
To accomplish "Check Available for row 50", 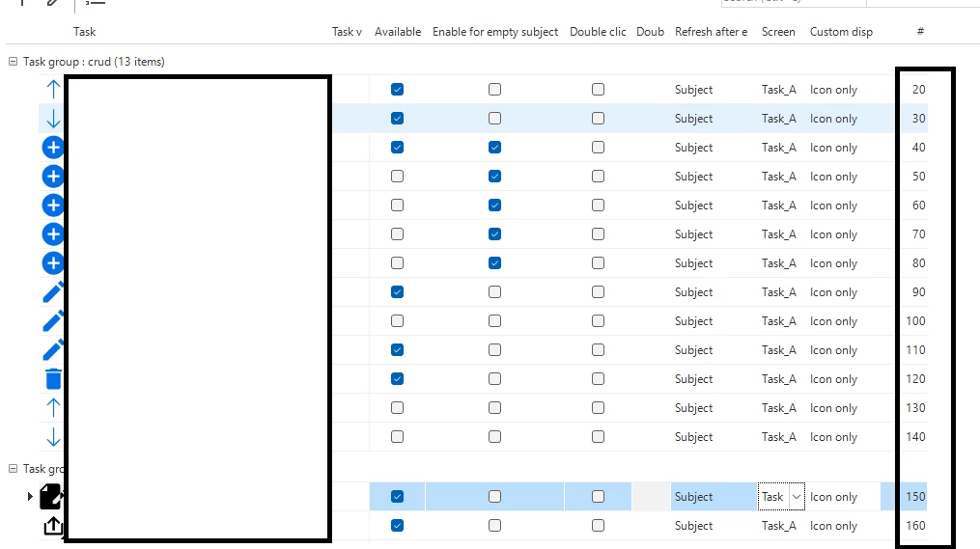I will click(397, 177).
